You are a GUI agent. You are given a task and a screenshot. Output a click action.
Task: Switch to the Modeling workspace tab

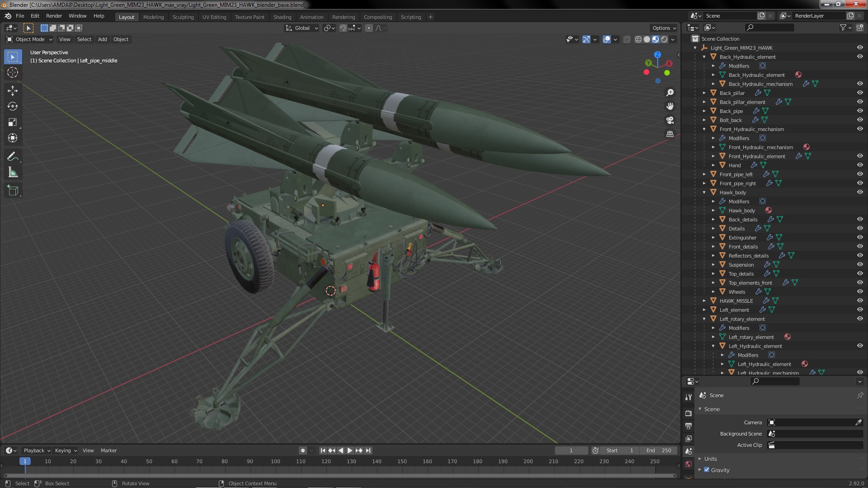(x=153, y=17)
